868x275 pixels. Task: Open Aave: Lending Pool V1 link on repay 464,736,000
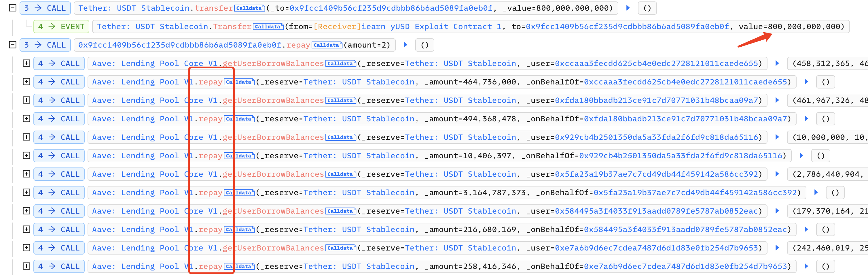pyautogui.click(x=143, y=82)
